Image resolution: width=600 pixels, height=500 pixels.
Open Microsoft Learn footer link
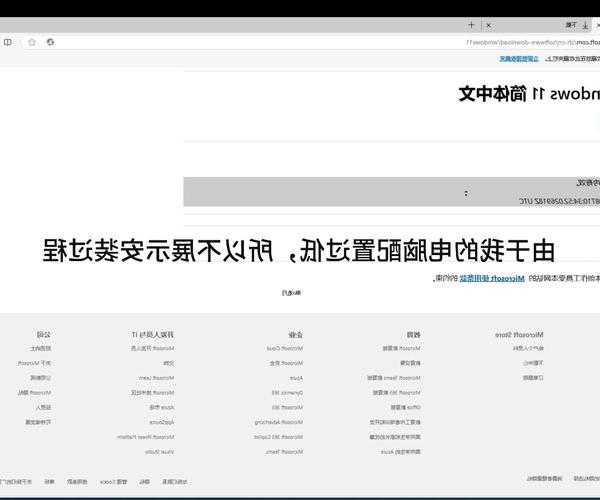click(157, 378)
